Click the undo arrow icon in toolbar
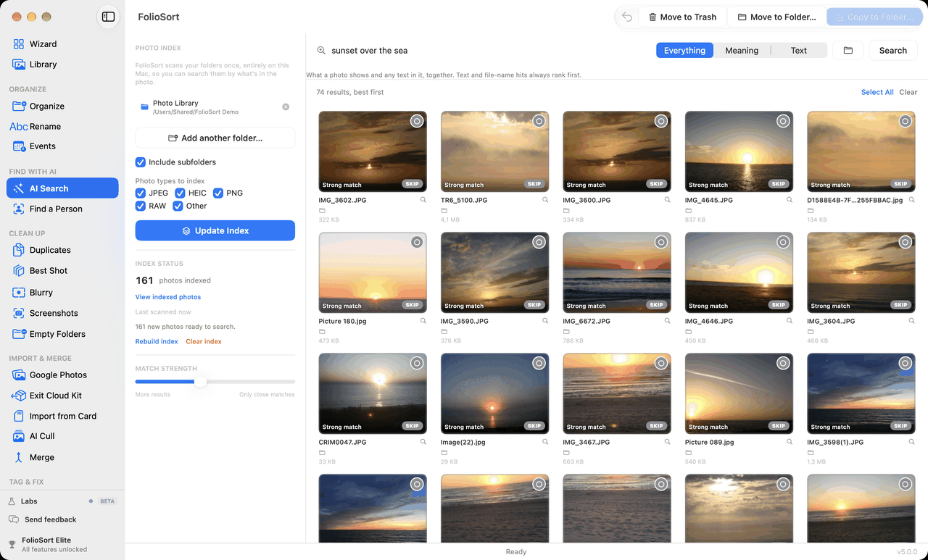This screenshot has width=928, height=560. (x=627, y=17)
